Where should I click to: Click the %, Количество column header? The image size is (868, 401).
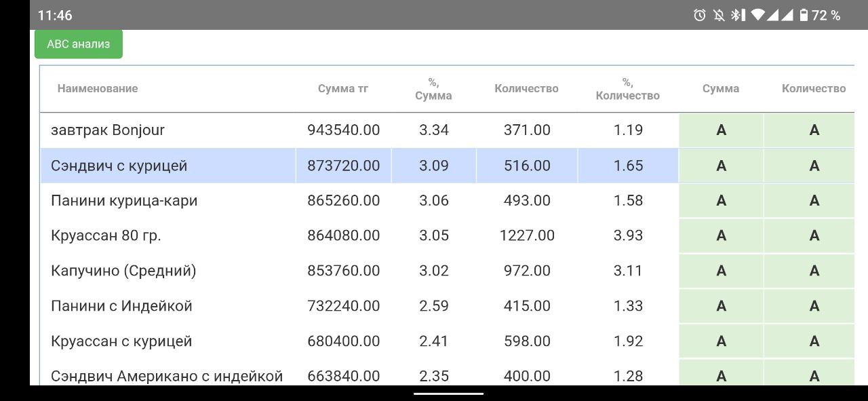pos(627,89)
